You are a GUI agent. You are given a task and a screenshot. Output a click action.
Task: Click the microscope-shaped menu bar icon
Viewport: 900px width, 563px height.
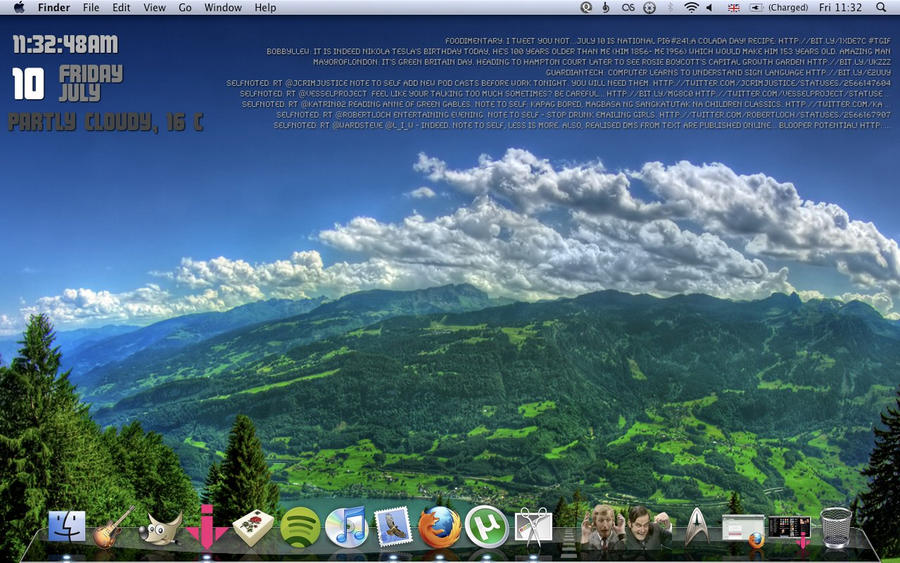(x=606, y=7)
